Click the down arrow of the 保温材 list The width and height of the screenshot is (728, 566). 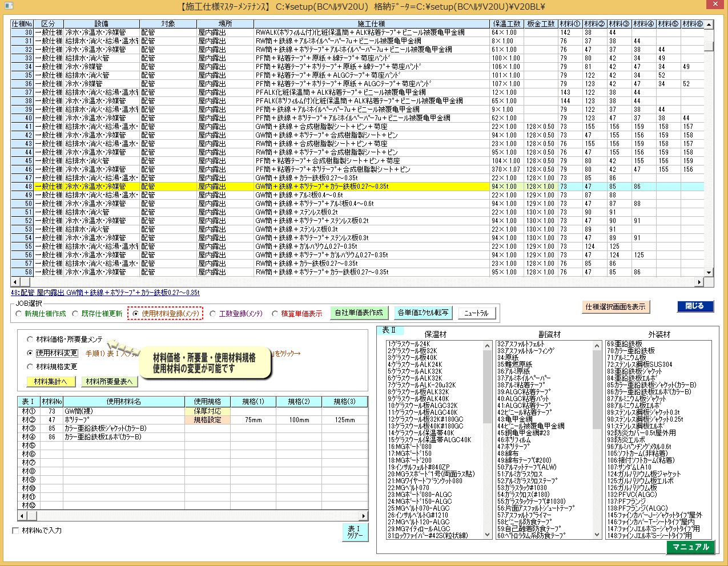click(488, 535)
